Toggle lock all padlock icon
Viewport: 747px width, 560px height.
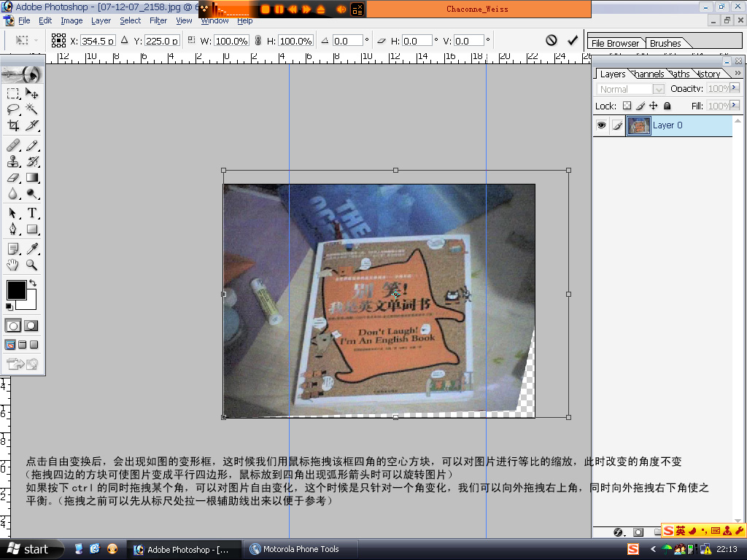(667, 106)
